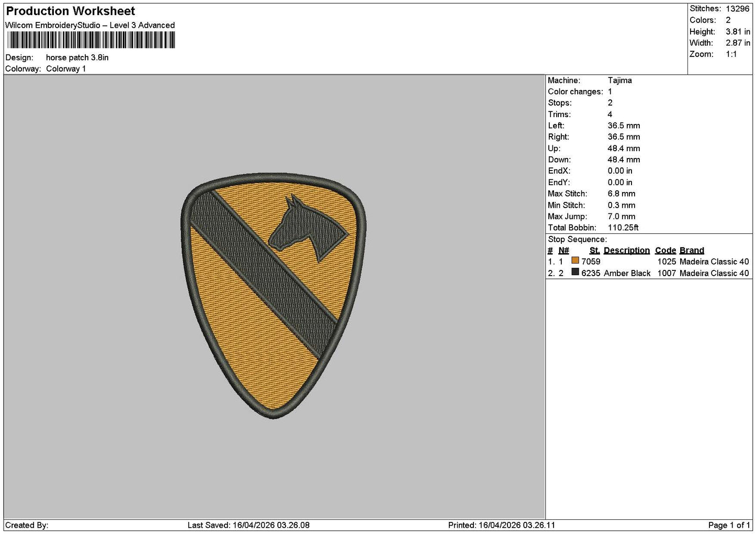Select 'Wilcom EmbroideryStudio – Level 3 Advanced' text
756x534 pixels.
coord(89,25)
